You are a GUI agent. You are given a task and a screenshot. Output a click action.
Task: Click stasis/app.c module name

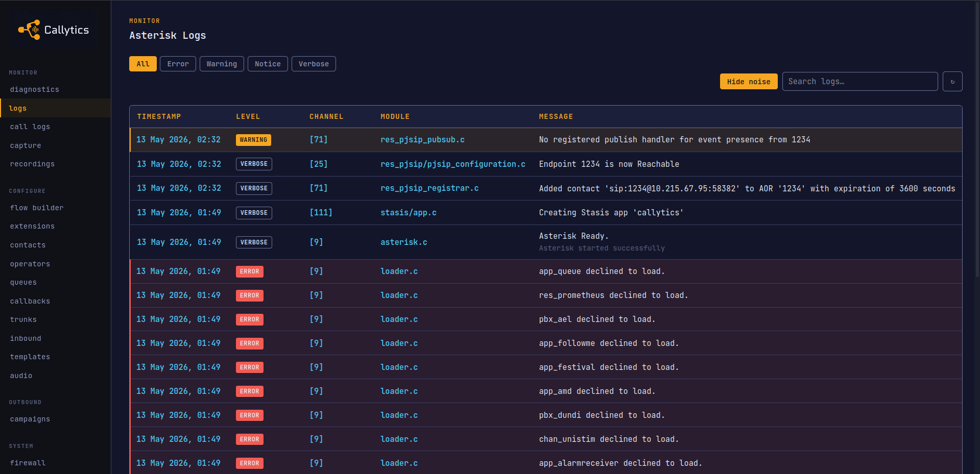tap(408, 212)
